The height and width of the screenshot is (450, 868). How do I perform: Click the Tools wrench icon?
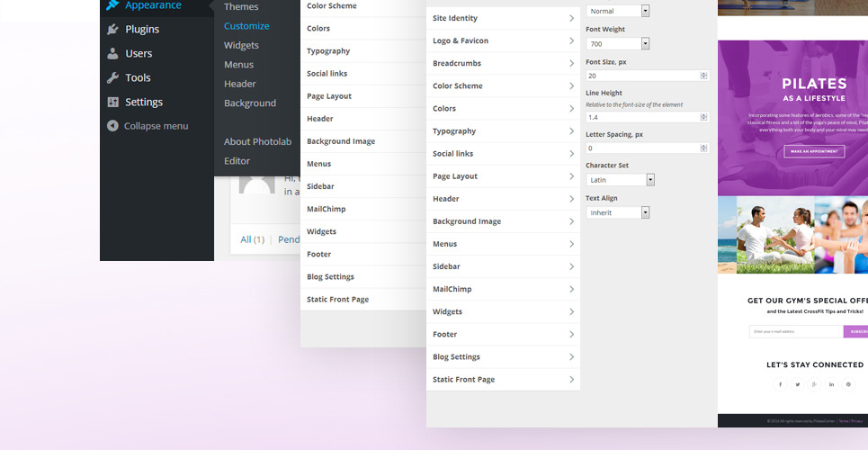point(112,78)
